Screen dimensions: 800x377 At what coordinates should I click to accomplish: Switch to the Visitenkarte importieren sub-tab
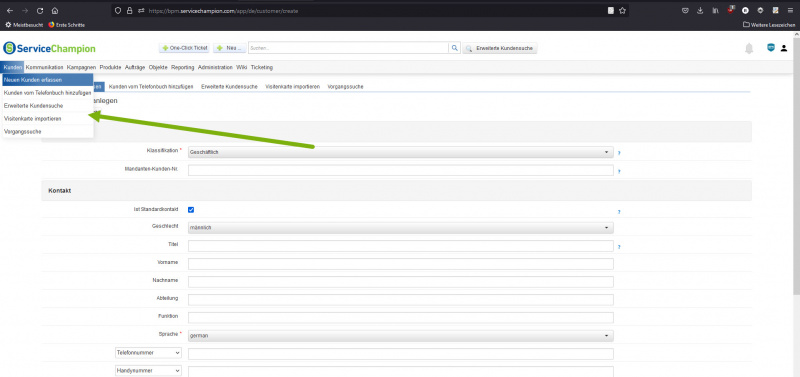click(292, 87)
